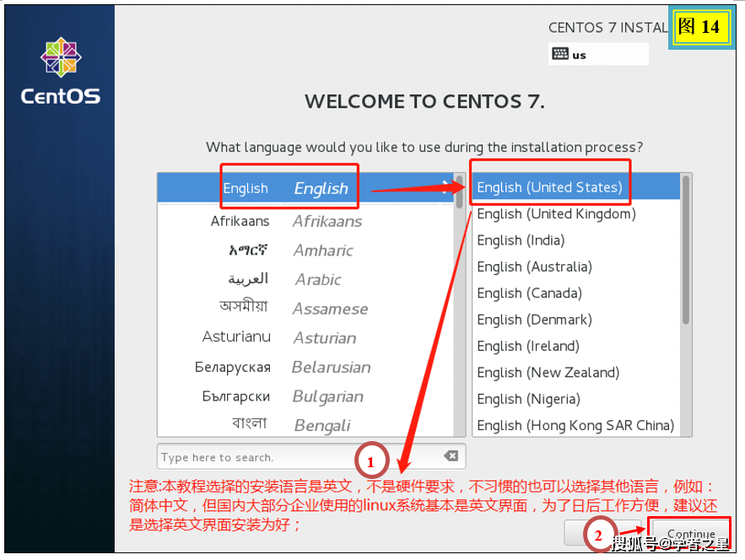Click the Continue button
The height and width of the screenshot is (560, 745).
[691, 533]
